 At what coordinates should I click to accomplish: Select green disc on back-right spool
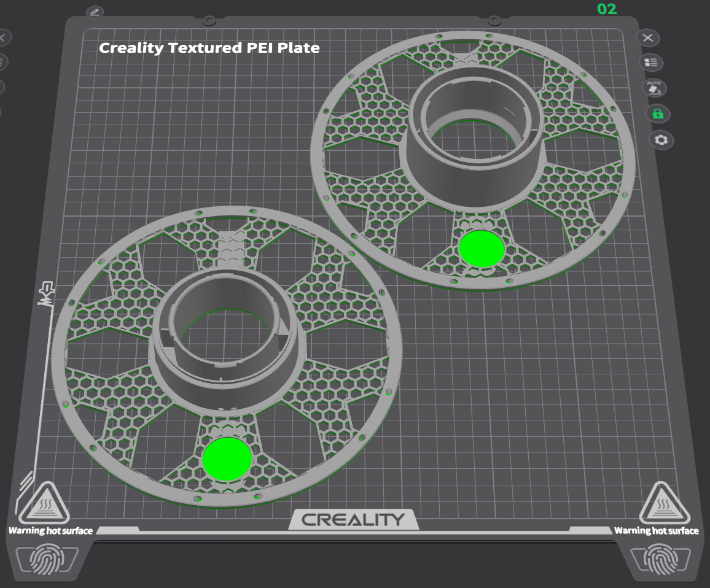482,249
